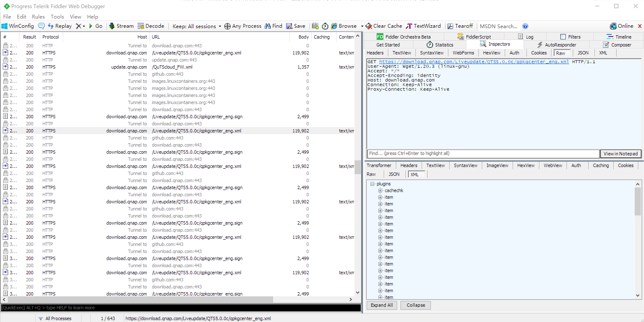Click Expand All button

coord(381,305)
